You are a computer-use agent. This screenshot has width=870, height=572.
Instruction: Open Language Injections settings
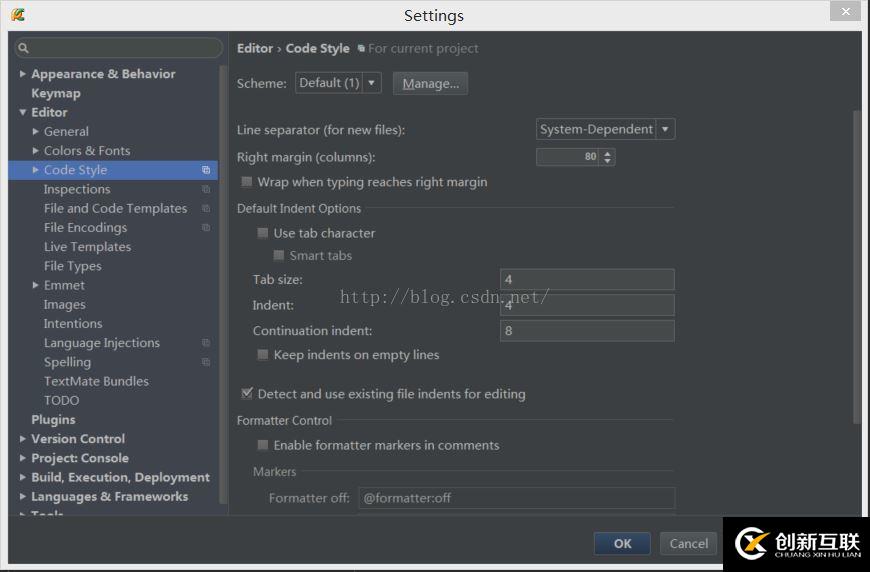coord(102,343)
